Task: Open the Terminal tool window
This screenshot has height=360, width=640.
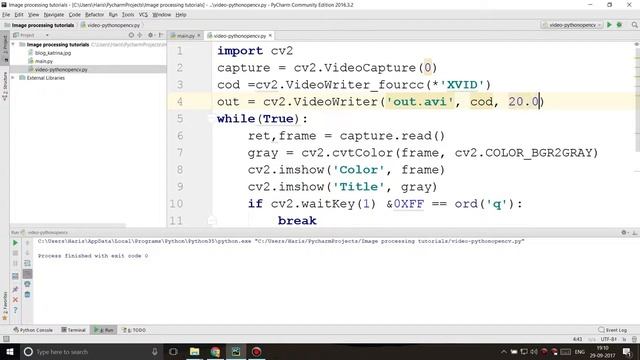Action: pyautogui.click(x=74, y=330)
